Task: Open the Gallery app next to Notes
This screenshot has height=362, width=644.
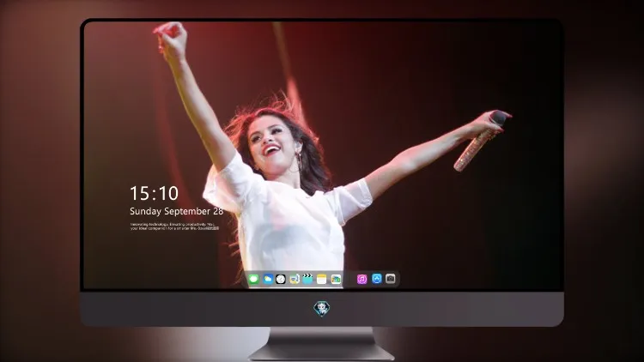Action: (x=336, y=279)
